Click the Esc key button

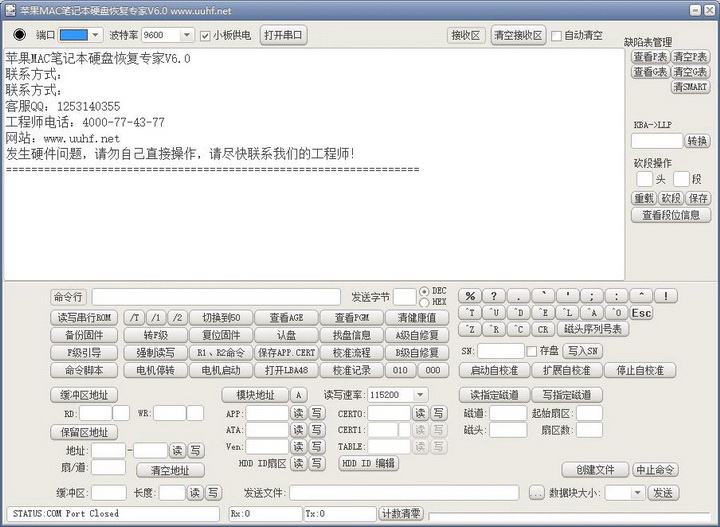(x=641, y=313)
